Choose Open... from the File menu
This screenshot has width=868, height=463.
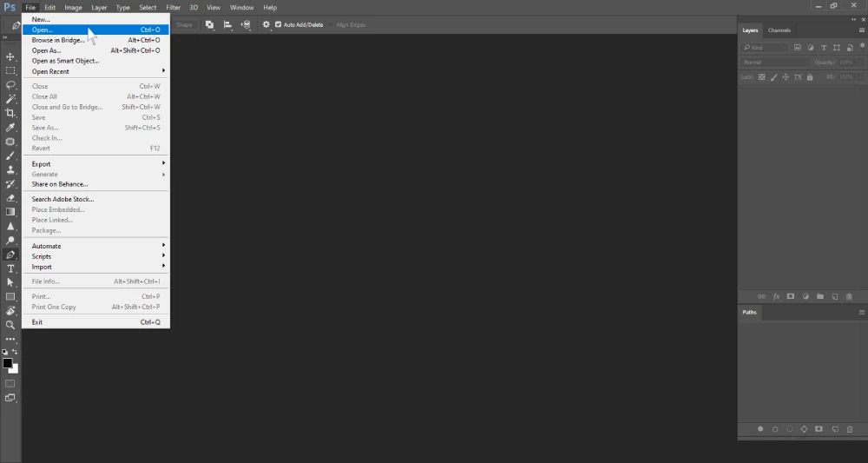[95, 30]
